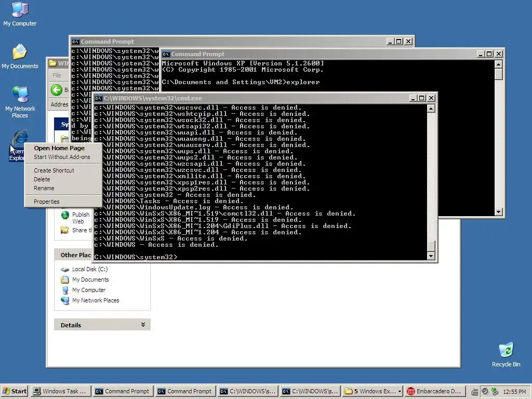Open the File menu in Explorer window

[57, 75]
